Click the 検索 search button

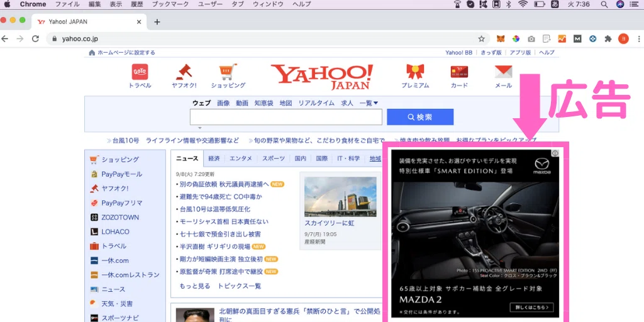point(420,117)
